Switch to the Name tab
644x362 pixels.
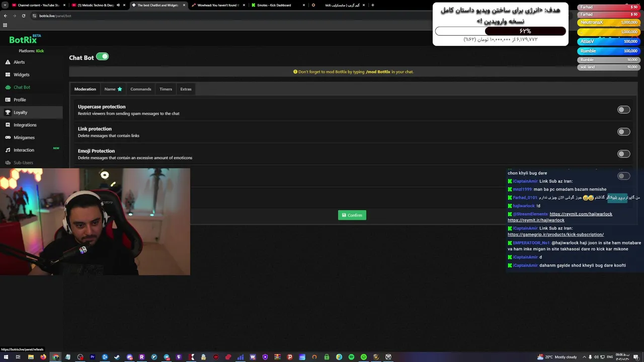click(x=113, y=89)
